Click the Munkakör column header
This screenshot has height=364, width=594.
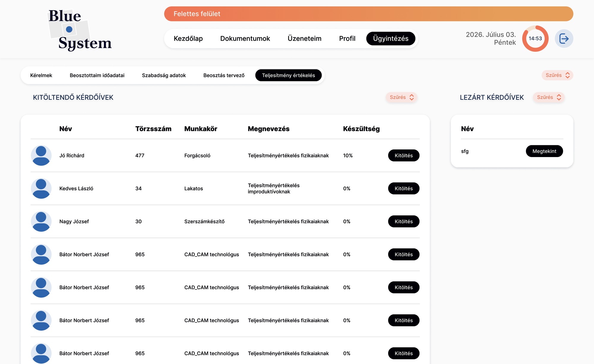coord(201,129)
